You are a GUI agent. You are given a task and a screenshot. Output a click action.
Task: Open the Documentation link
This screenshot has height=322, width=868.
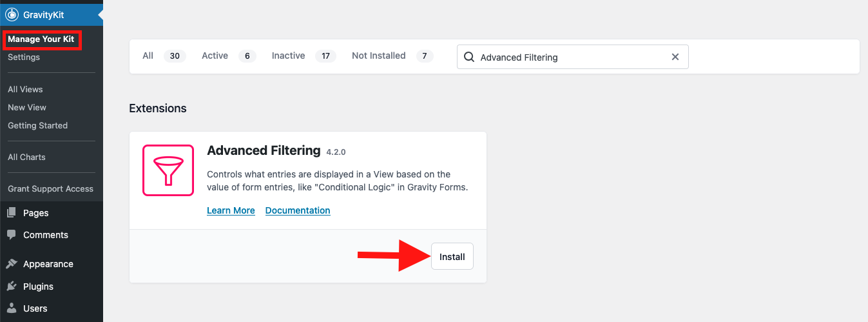[298, 210]
